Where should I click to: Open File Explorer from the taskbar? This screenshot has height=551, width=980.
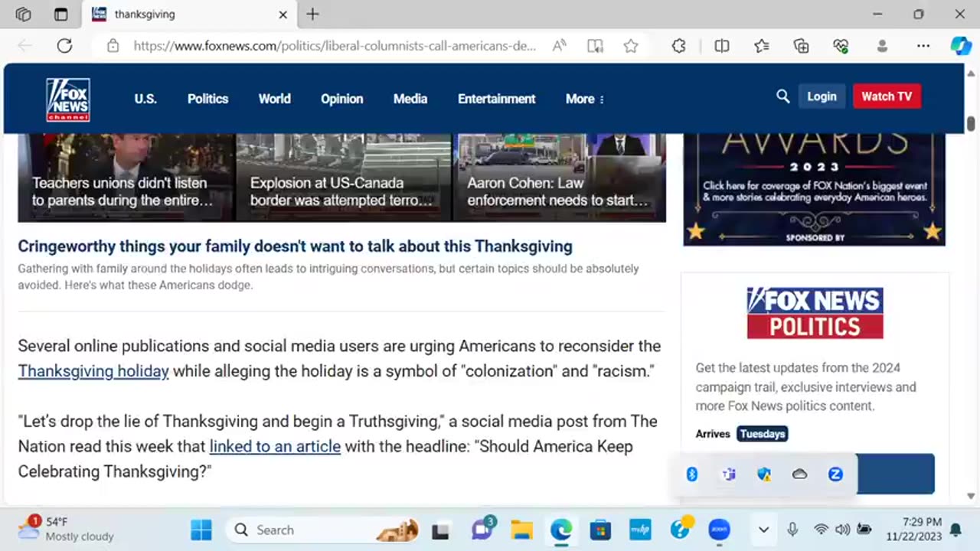[x=521, y=530]
